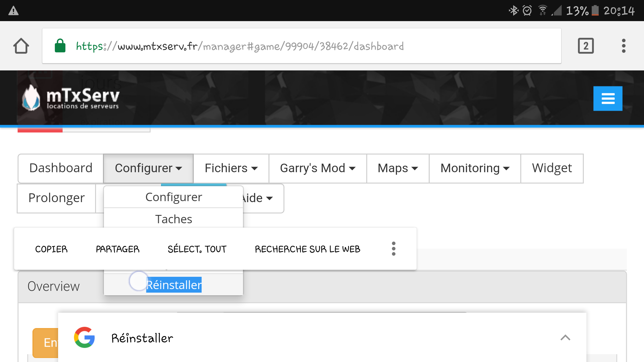
Task: Tap SÉLECT. TOUT in selection toolbar
Action: pos(197,249)
